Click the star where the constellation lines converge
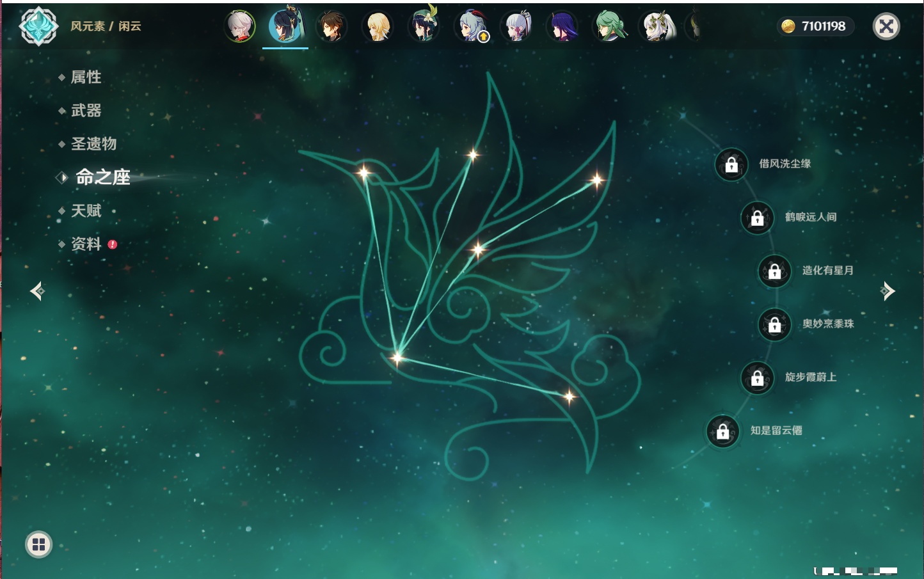 point(397,358)
